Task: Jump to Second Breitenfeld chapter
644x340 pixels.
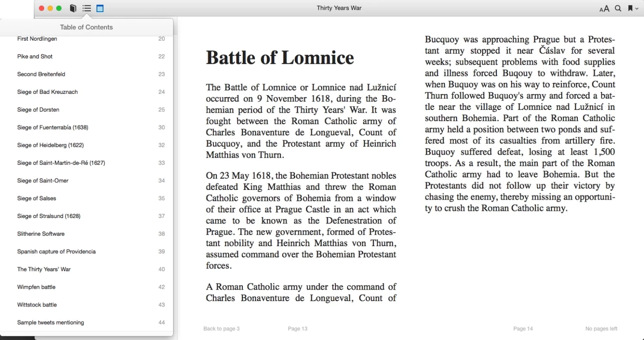Action: [41, 74]
